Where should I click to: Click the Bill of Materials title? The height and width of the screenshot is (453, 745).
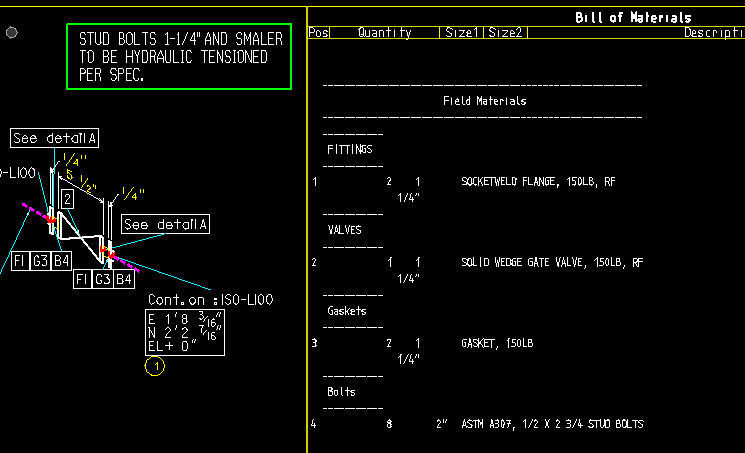click(x=633, y=18)
